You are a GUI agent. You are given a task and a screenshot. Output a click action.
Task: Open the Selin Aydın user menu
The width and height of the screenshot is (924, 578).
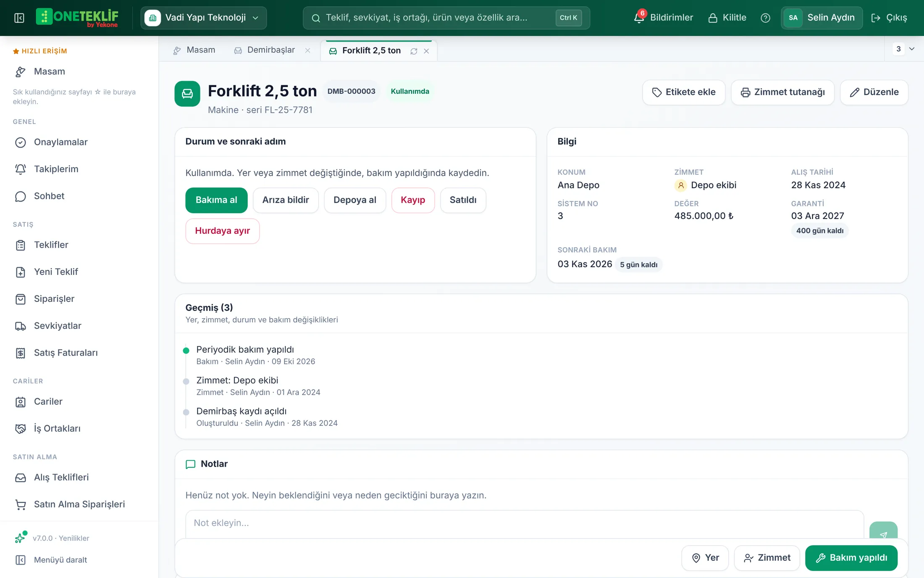pyautogui.click(x=822, y=18)
